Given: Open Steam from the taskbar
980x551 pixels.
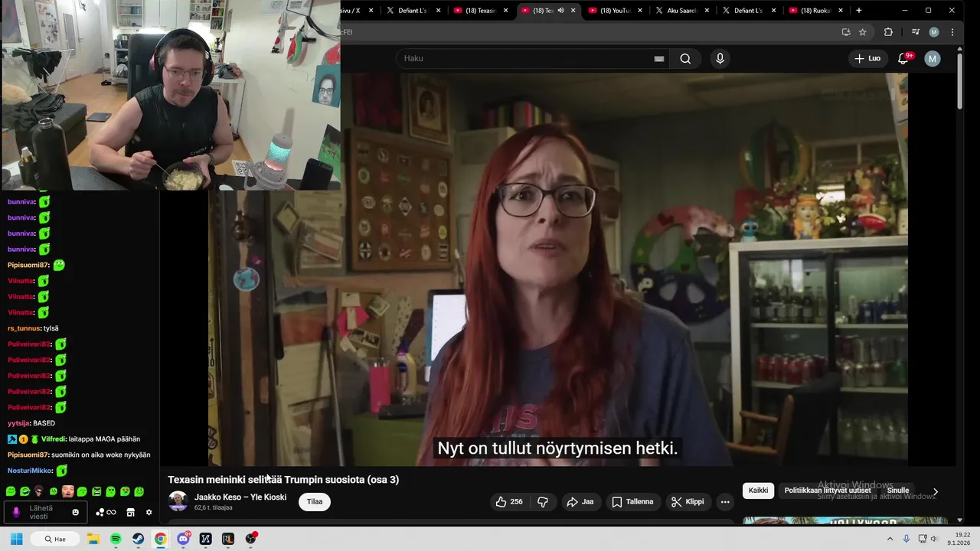Looking at the screenshot, I should click(138, 539).
